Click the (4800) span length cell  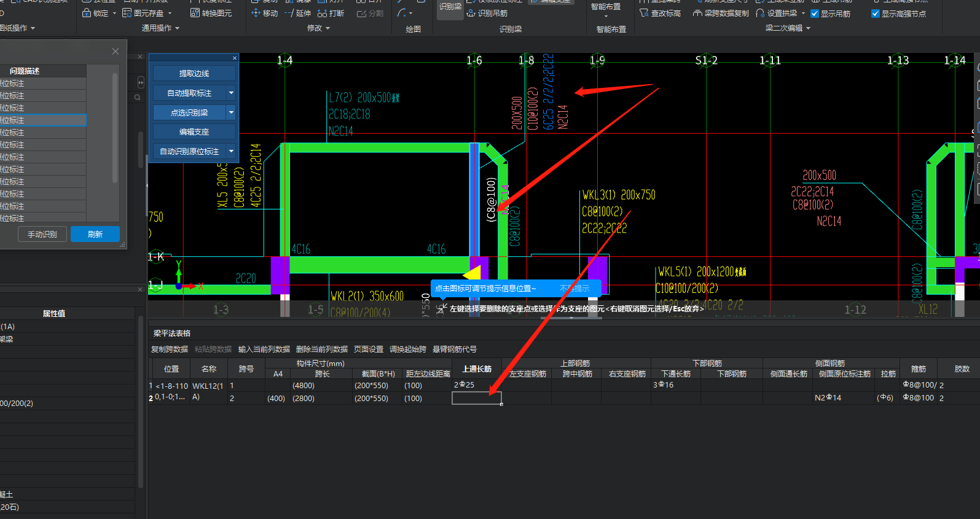coord(322,386)
